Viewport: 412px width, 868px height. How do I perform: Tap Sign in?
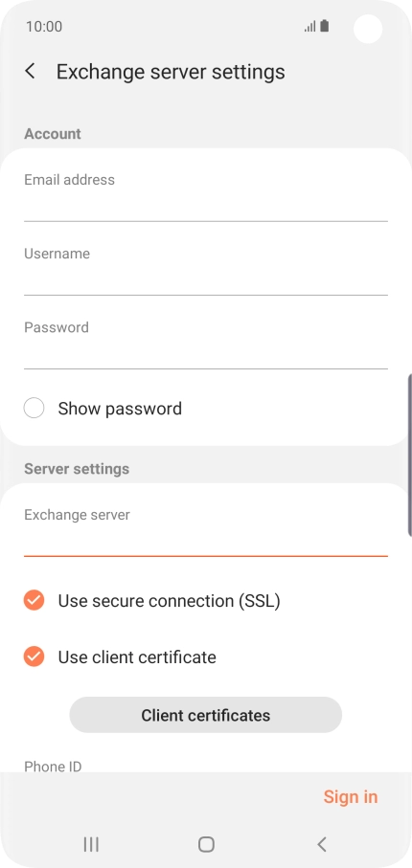pos(351,796)
